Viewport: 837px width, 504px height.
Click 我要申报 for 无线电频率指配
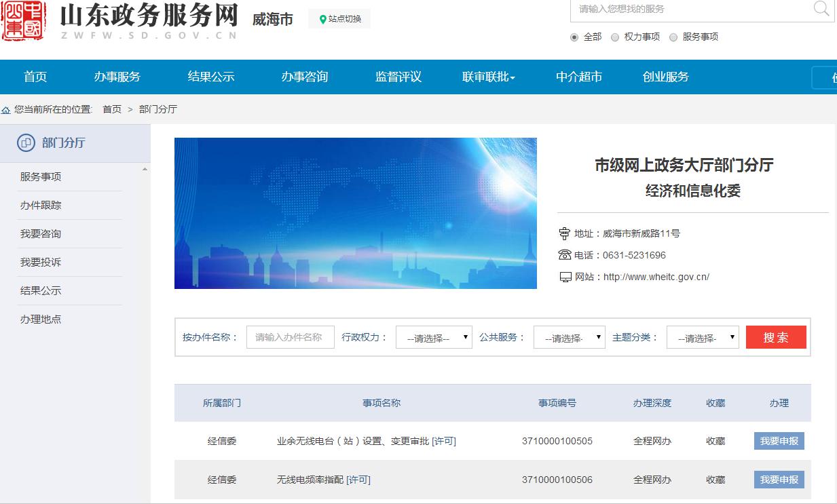(x=779, y=480)
